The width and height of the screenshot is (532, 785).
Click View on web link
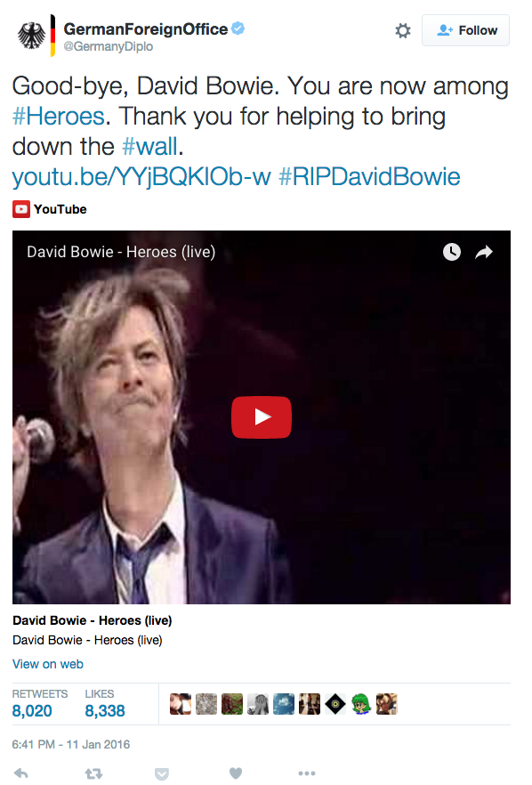[x=47, y=664]
